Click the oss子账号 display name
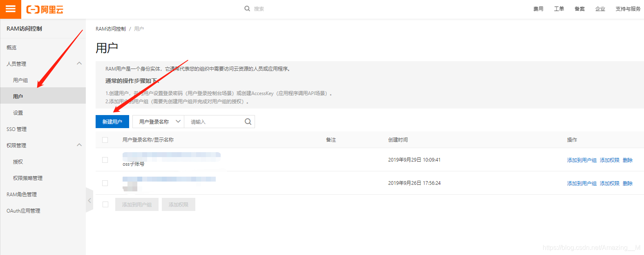 click(x=134, y=164)
